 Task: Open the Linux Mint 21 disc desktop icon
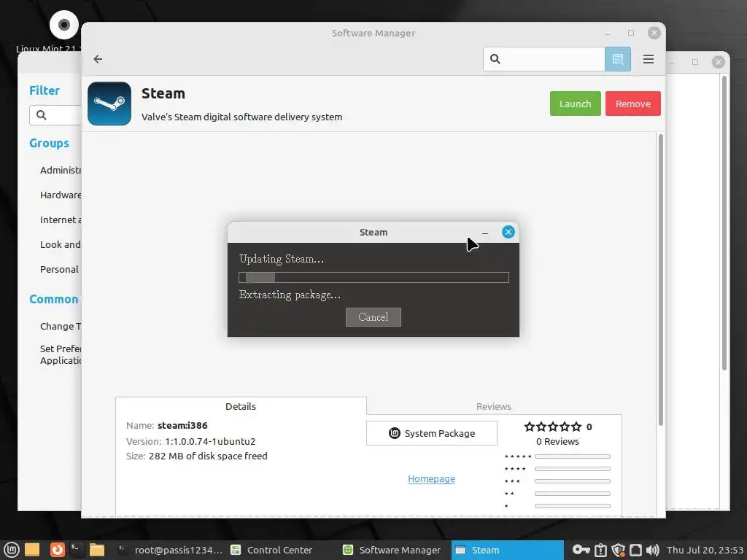pyautogui.click(x=64, y=25)
